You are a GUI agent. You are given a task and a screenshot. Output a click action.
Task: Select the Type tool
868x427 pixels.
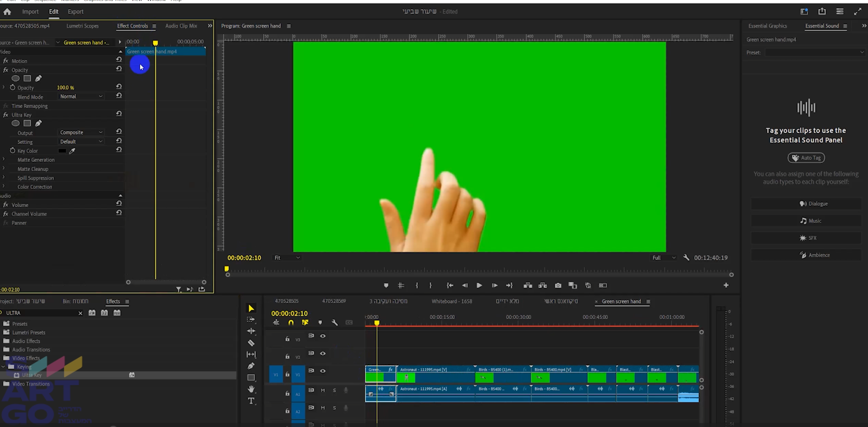coord(251,401)
